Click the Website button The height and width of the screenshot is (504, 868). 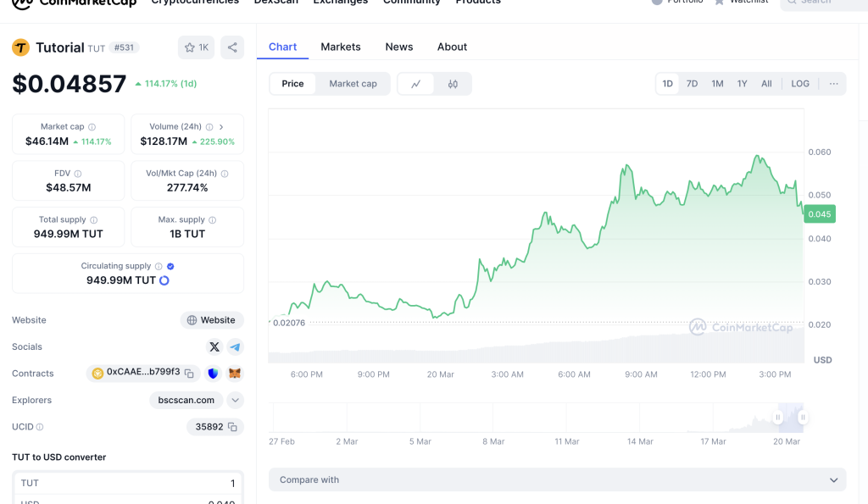[212, 320]
